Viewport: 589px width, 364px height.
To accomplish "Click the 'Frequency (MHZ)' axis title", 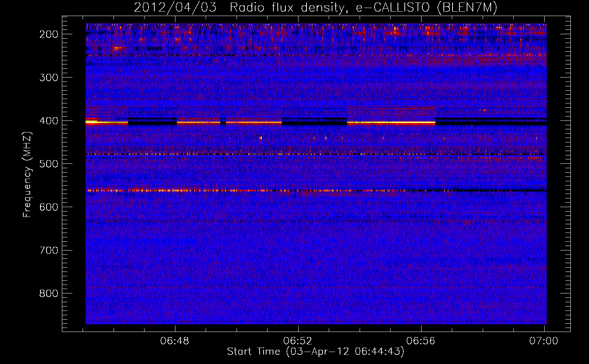I will pos(27,174).
